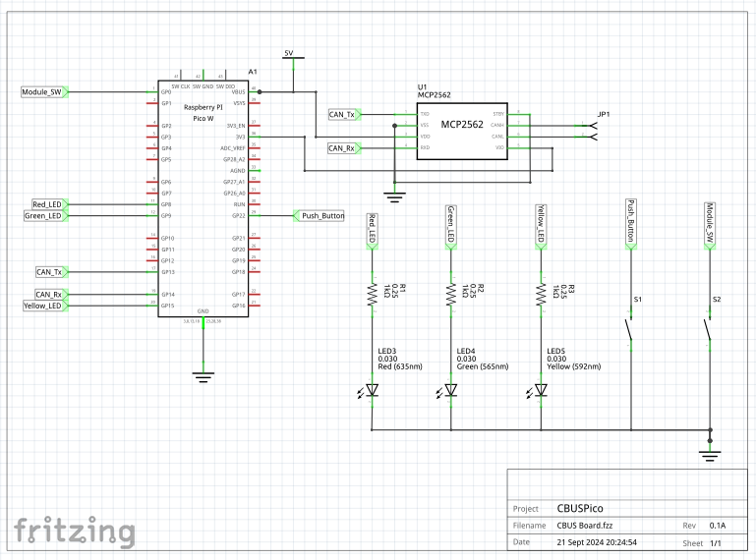Viewport: 756px width, 560px height.
Task: Click the ground symbol below the Pico
Action: [x=203, y=374]
